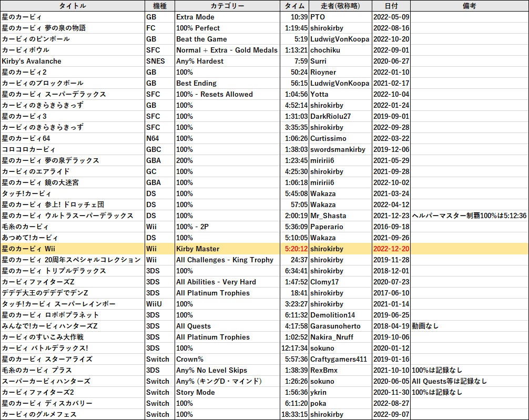Click runner cell DarkRiolu27
The height and width of the screenshot is (420, 529).
click(x=340, y=116)
